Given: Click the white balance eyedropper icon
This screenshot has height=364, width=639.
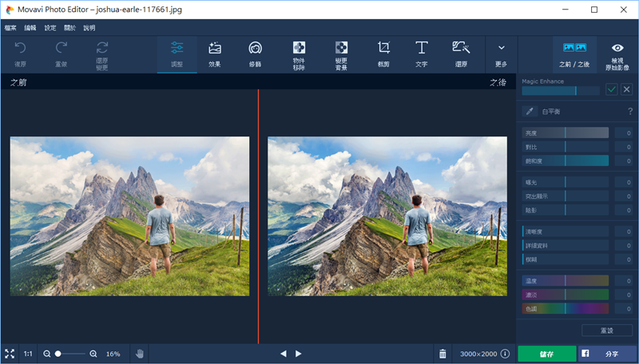Looking at the screenshot, I should click(x=529, y=112).
